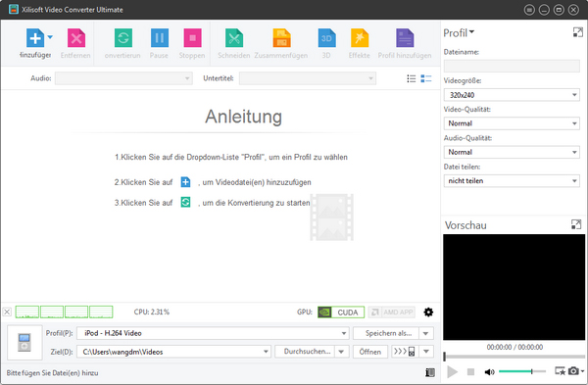The width and height of the screenshot is (588, 385).
Task: Open the 3D conversion tool
Action: (326, 38)
